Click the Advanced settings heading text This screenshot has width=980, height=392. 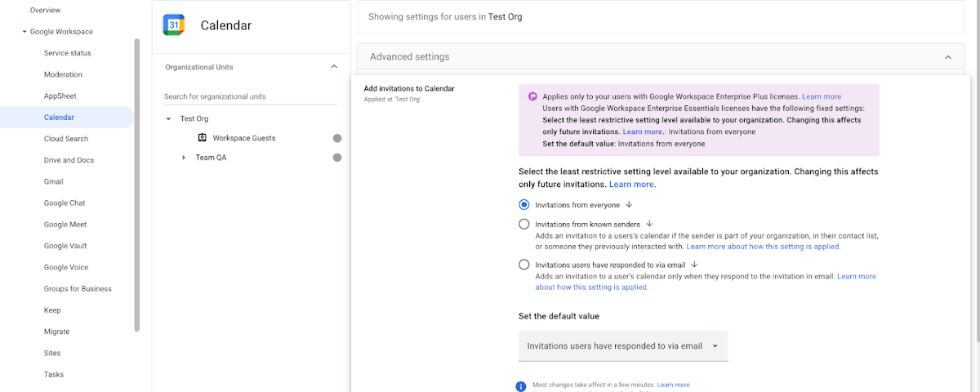(x=409, y=57)
